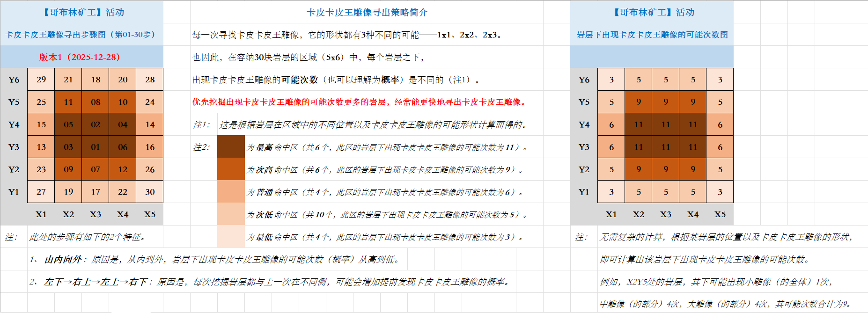
Task: Click the red 版本1（2025-12-28）version cell
Action: [x=80, y=57]
